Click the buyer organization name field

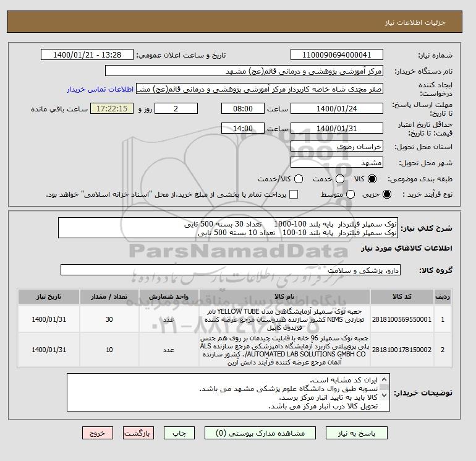pyautogui.click(x=244, y=71)
